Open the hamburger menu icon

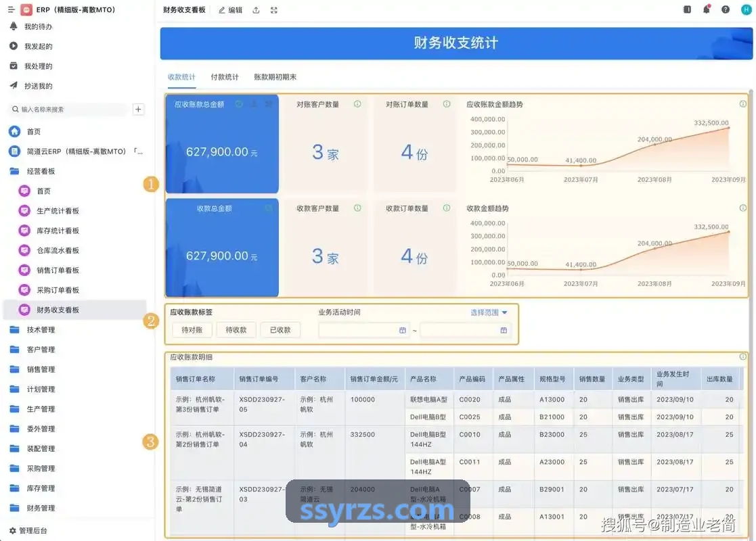[x=11, y=9]
